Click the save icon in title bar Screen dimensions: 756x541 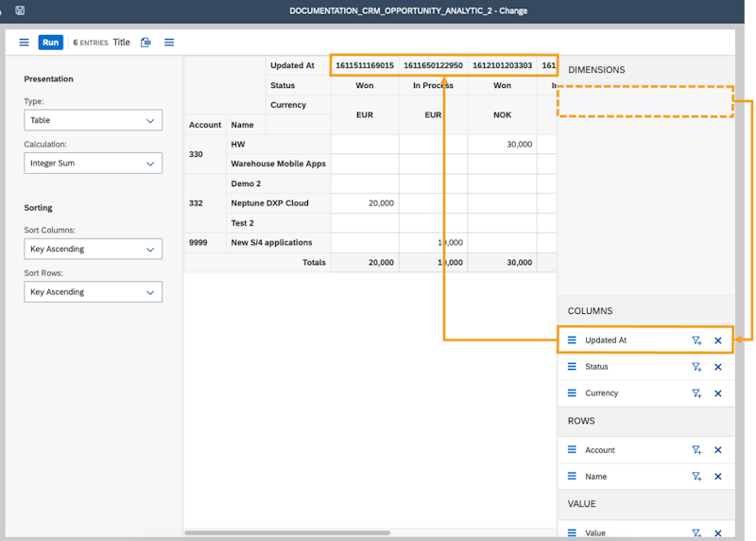pos(20,10)
